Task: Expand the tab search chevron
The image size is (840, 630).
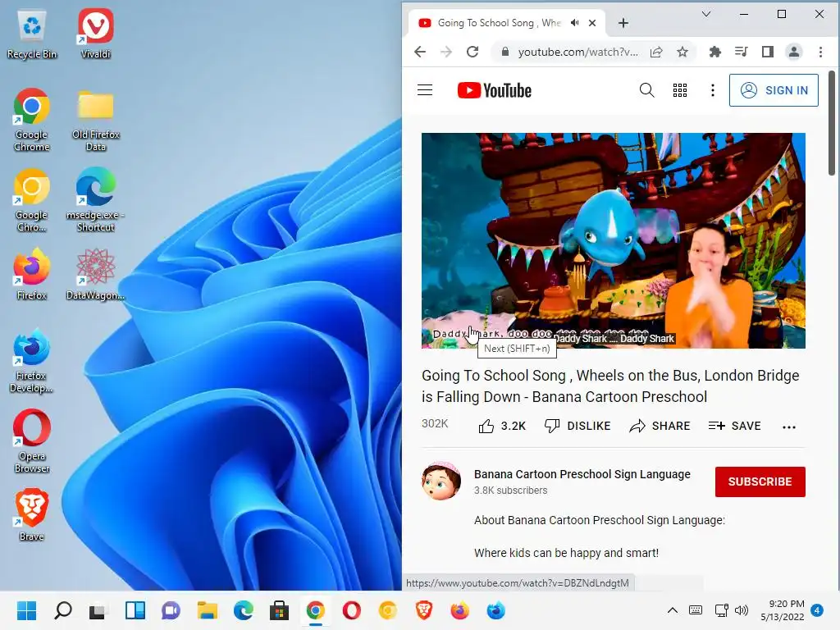Action: 706,14
